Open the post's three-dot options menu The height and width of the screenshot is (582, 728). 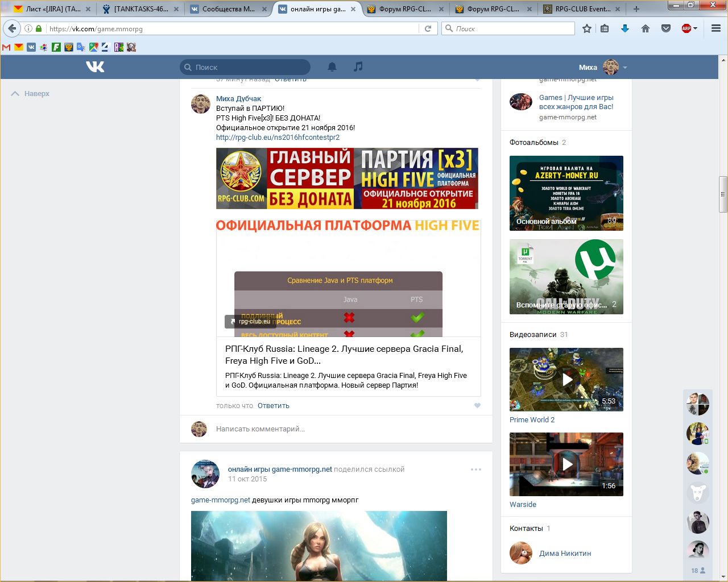pos(476,469)
